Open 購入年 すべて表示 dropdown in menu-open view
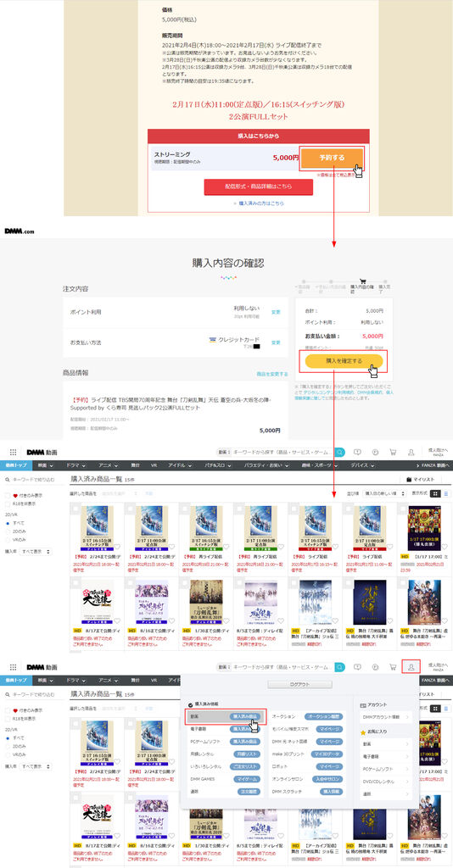 tap(36, 766)
